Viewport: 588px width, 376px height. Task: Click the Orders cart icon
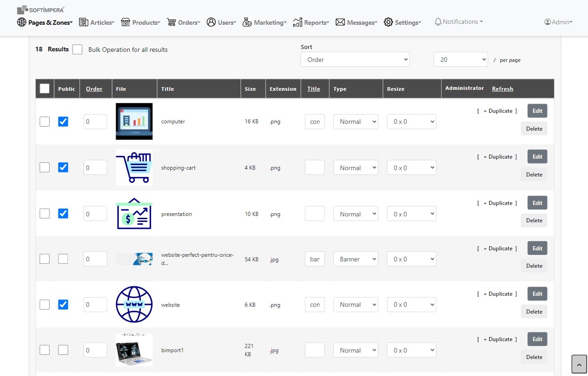pyautogui.click(x=171, y=22)
